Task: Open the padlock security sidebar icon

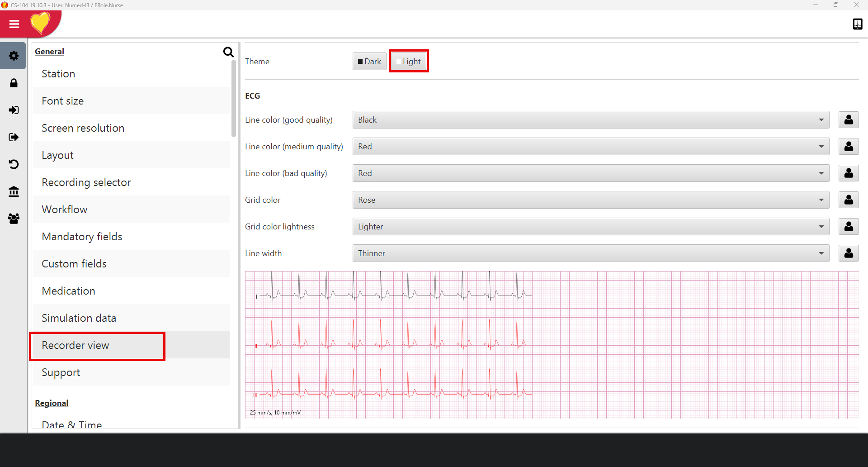Action: click(14, 83)
